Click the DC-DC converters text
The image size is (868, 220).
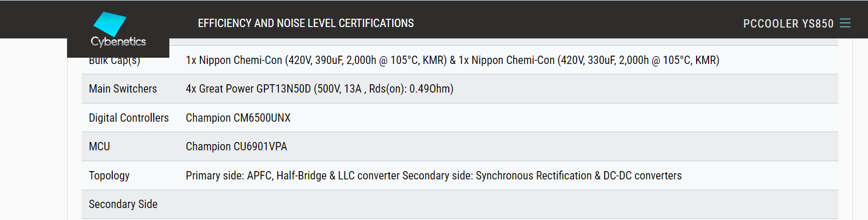click(642, 176)
